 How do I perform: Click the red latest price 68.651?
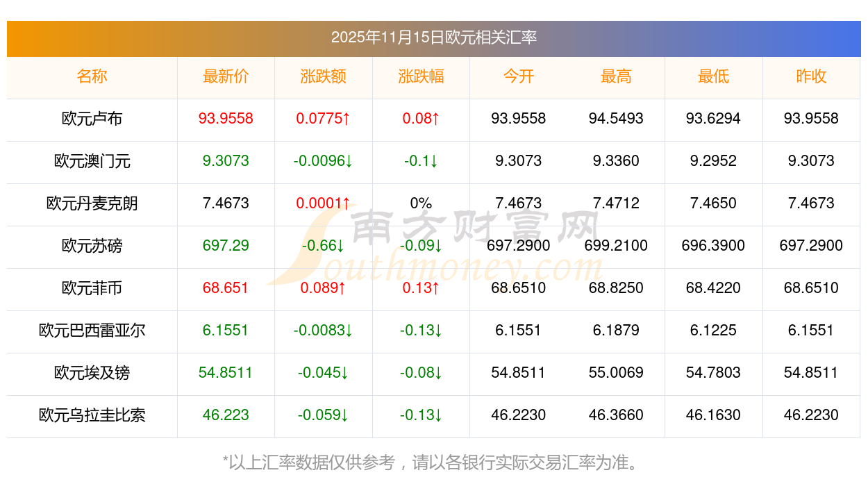[x=226, y=288]
